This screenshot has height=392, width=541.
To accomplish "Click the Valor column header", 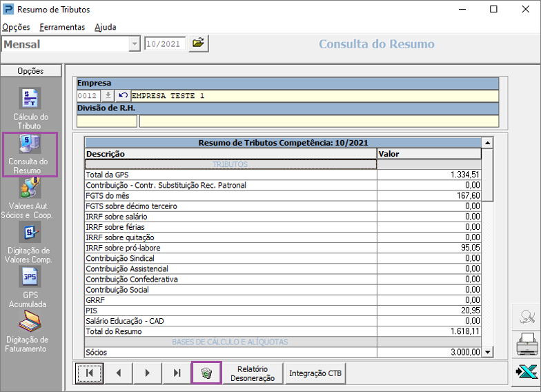I will click(429, 154).
